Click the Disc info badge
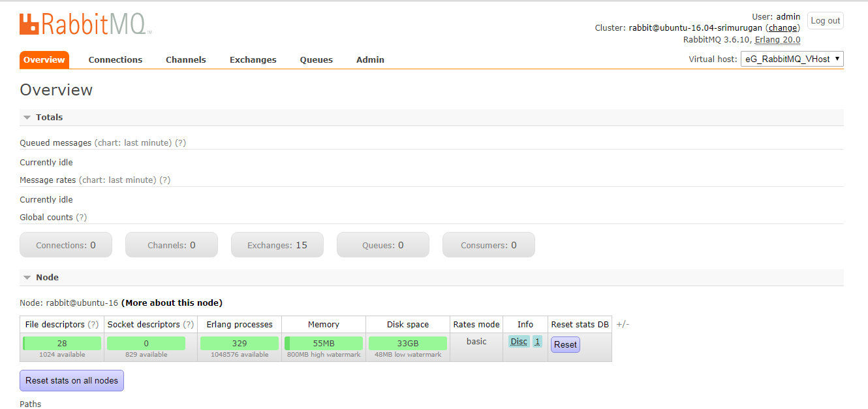Viewport: 868px width, 409px height. [x=519, y=342]
